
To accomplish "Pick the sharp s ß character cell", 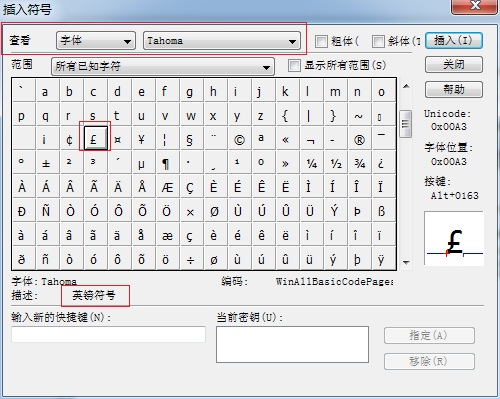I will (x=383, y=210).
